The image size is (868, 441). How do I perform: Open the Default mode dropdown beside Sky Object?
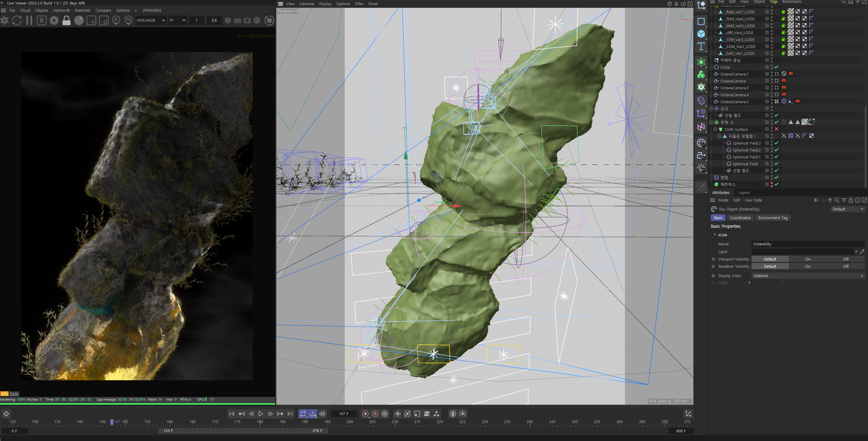coord(847,209)
